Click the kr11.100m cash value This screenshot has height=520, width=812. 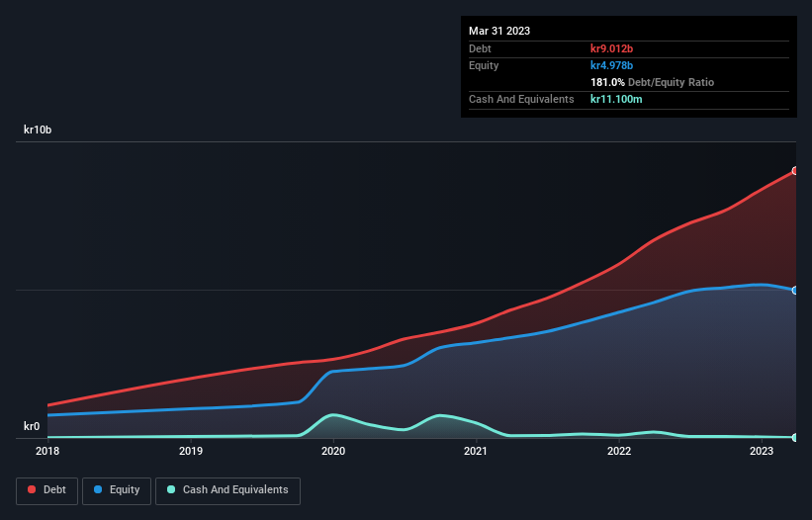(x=616, y=99)
